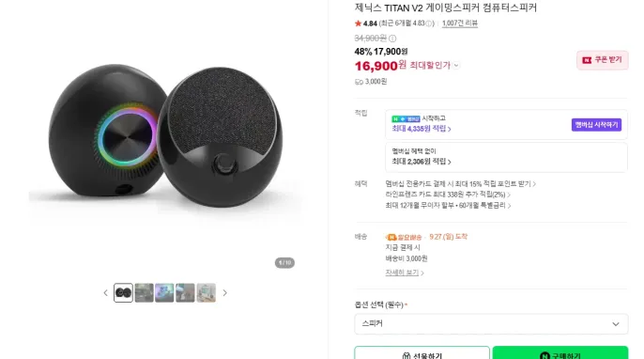Screen dimensions: 644x359
Task: Click the red star rating icon
Action: pos(359,23)
